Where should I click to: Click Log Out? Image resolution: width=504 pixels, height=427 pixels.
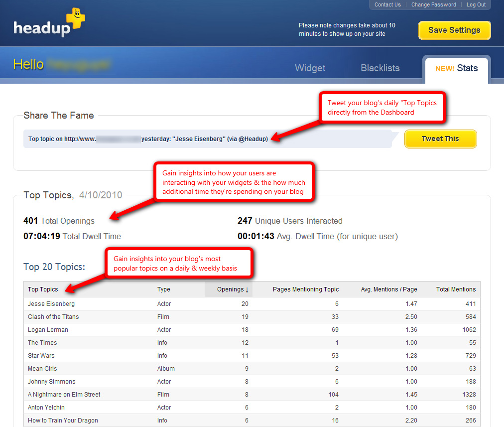click(476, 5)
